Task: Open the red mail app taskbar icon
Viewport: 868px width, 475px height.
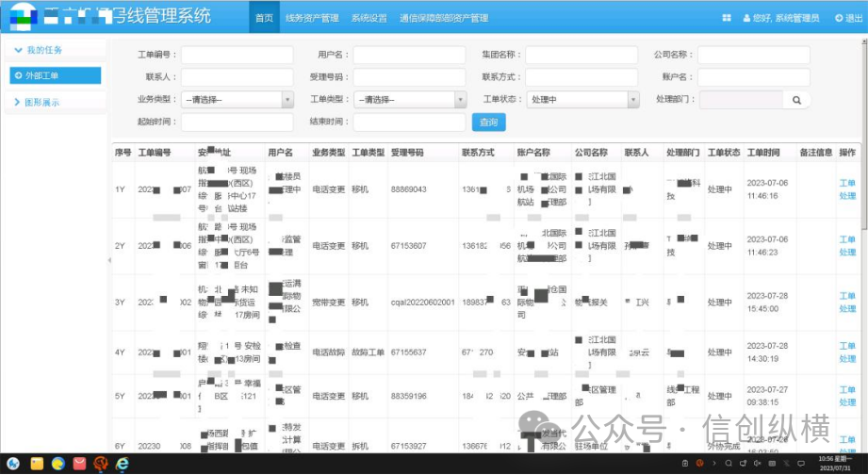Action: [79, 464]
